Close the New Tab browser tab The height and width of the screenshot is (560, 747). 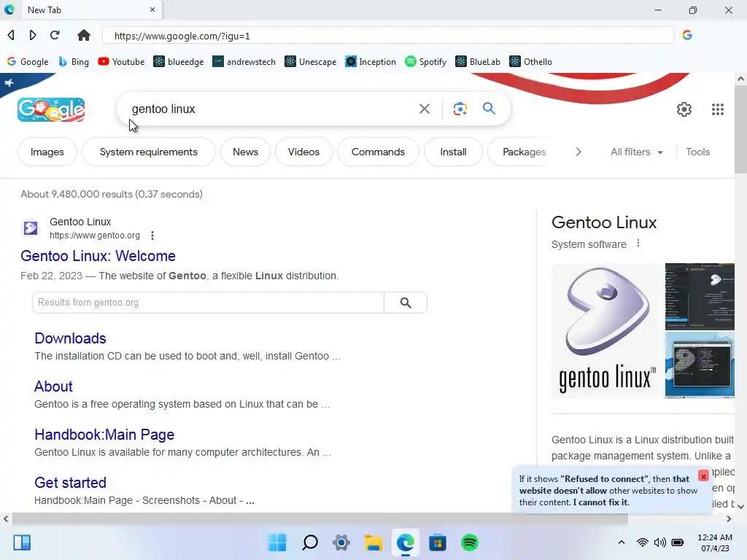(x=152, y=9)
